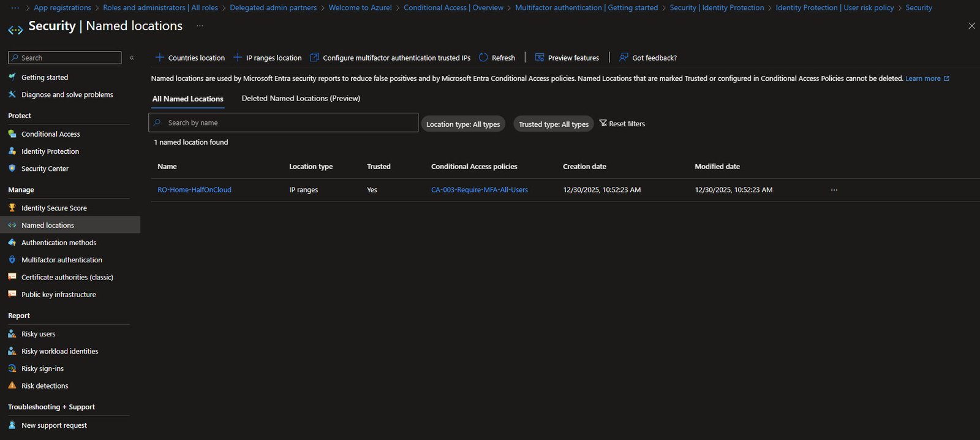Viewport: 980px width, 440px height.
Task: Open the header ellipsis next to Named locations
Action: [200, 26]
